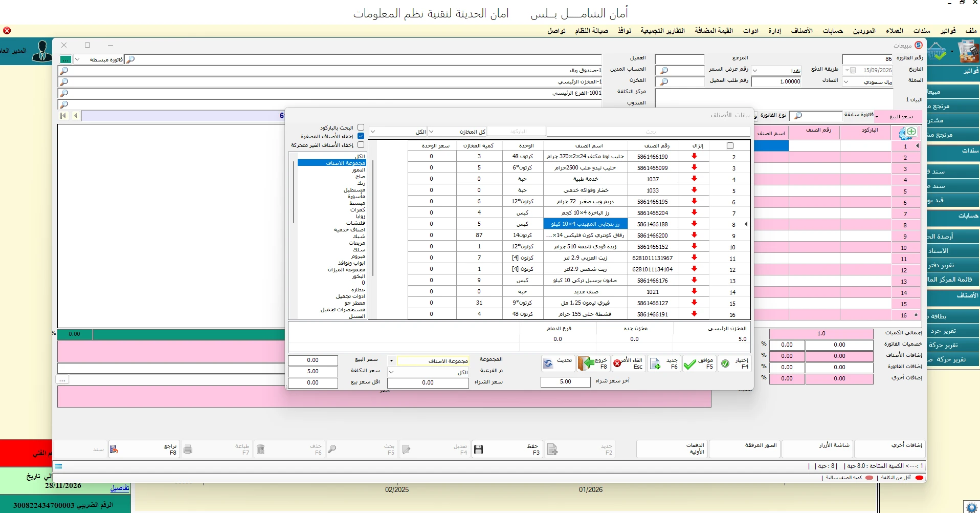Click red arrow for دريم ويب صغير row
The height and width of the screenshot is (513, 980).
coord(694,201)
